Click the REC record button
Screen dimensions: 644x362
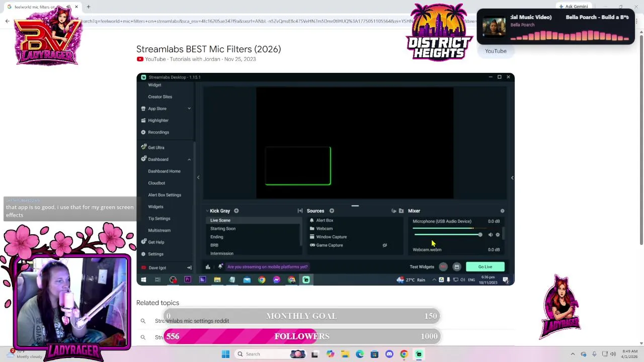(x=443, y=267)
